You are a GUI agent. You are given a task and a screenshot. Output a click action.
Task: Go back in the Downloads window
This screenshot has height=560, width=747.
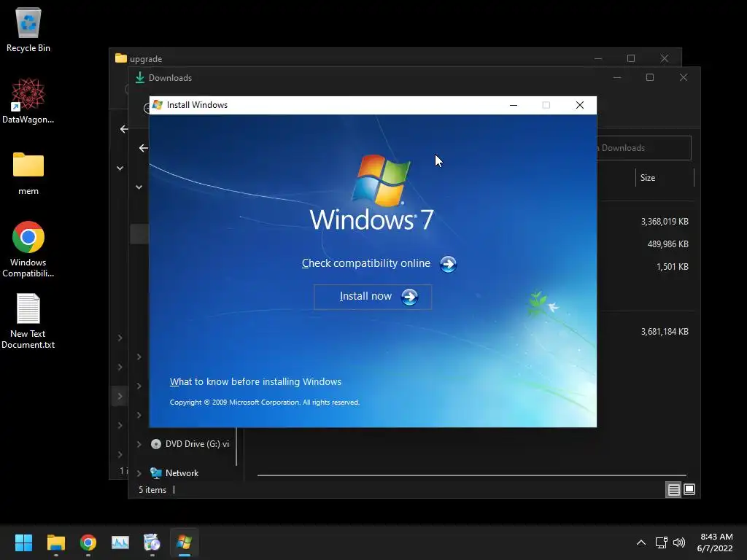pos(144,148)
